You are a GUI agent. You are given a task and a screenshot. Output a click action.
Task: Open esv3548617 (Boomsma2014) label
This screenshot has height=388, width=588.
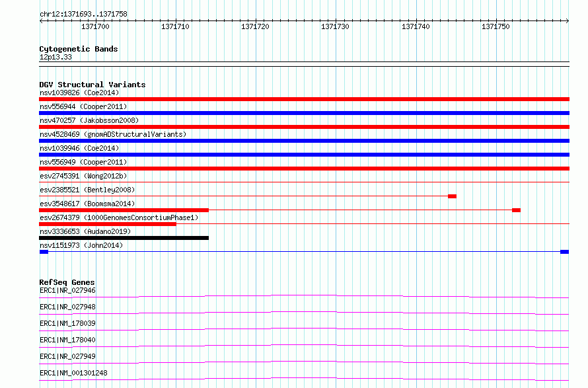[x=87, y=204]
